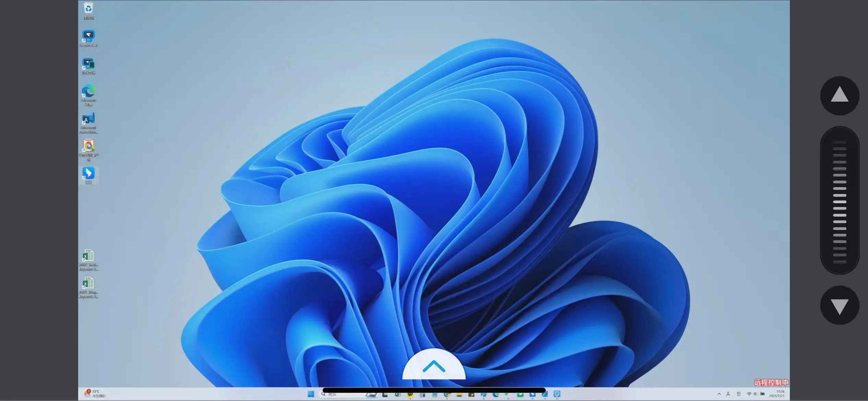
Task: Open Microsoft Edge from the taskbar
Action: tap(496, 394)
